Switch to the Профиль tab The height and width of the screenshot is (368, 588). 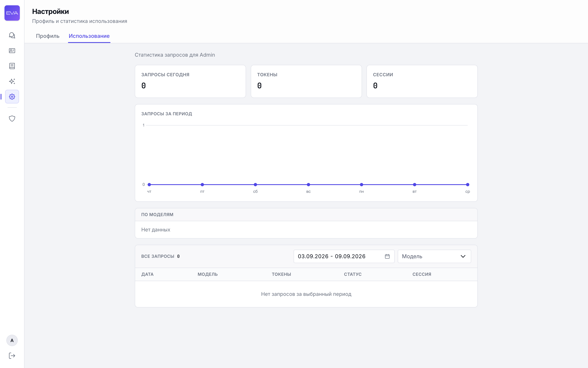click(48, 36)
